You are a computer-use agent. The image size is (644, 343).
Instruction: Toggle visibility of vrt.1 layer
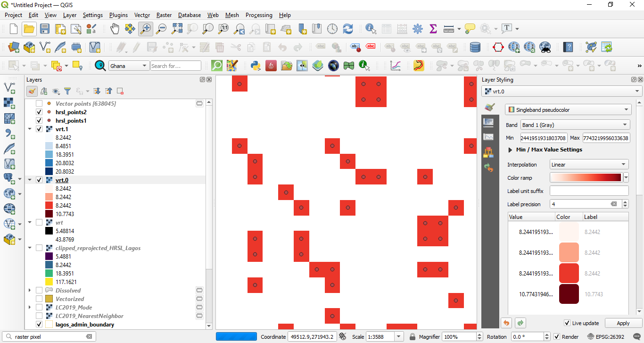pyautogui.click(x=39, y=129)
